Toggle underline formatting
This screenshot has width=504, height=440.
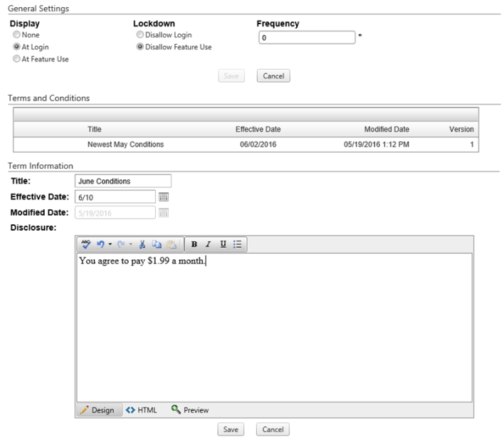click(223, 244)
